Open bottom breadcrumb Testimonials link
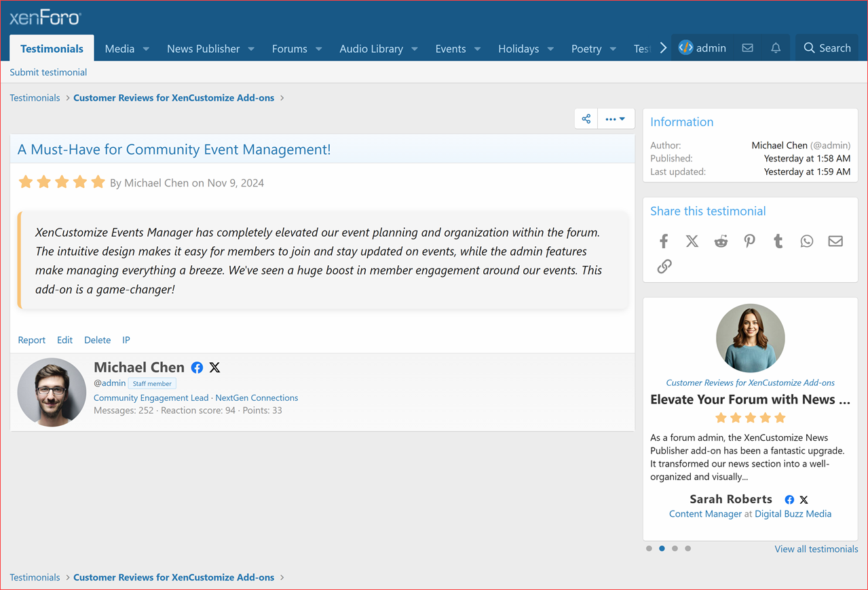Image resolution: width=868 pixels, height=590 pixels. [35, 578]
